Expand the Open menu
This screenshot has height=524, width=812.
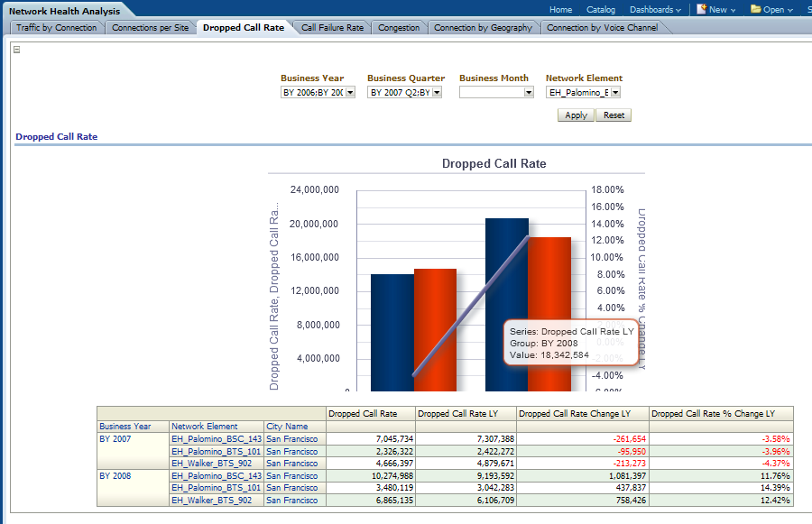778,10
